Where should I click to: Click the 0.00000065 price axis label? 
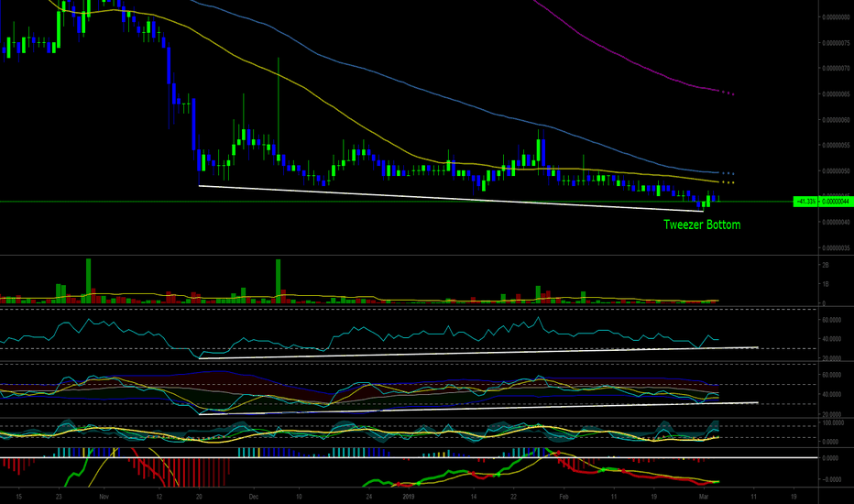point(836,94)
